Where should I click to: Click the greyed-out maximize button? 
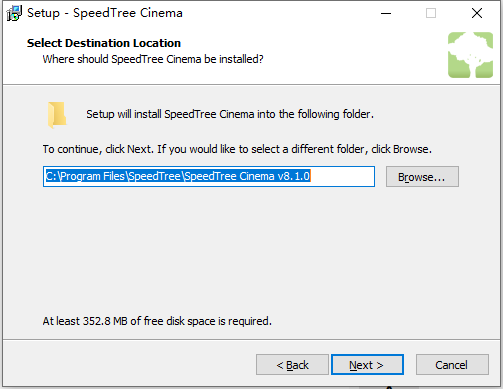(x=431, y=13)
